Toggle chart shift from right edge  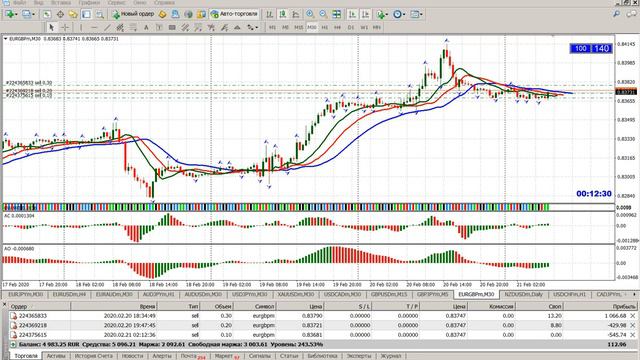(365, 14)
